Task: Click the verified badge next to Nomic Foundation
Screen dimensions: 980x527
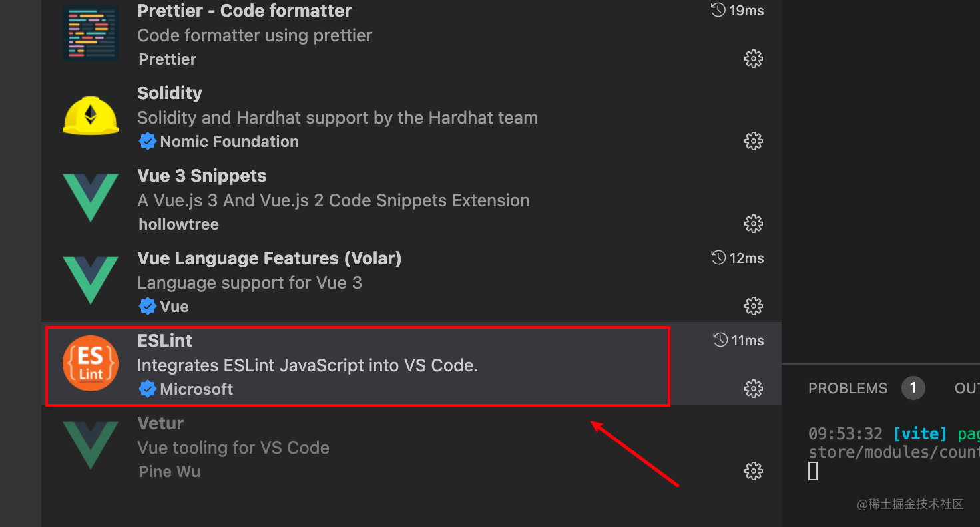Action: (147, 141)
